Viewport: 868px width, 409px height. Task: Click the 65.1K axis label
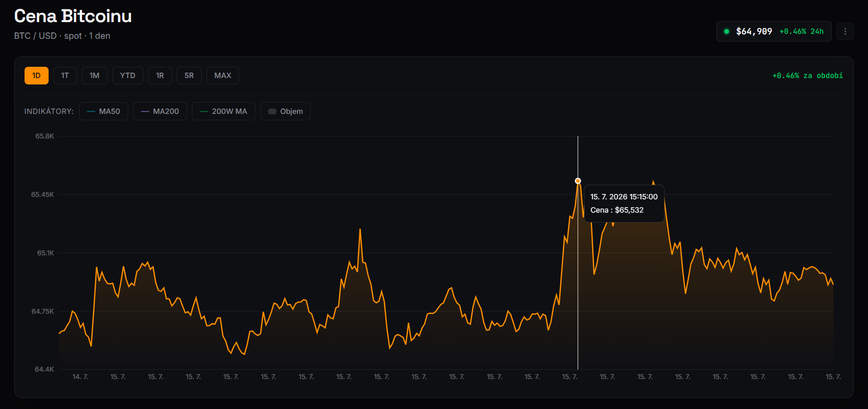coord(46,253)
